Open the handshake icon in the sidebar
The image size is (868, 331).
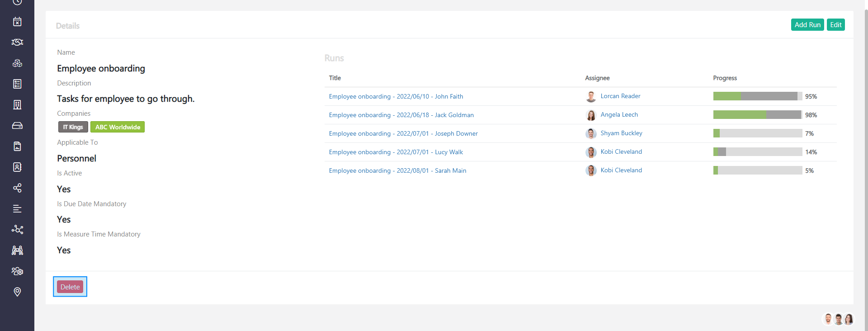[x=17, y=43]
